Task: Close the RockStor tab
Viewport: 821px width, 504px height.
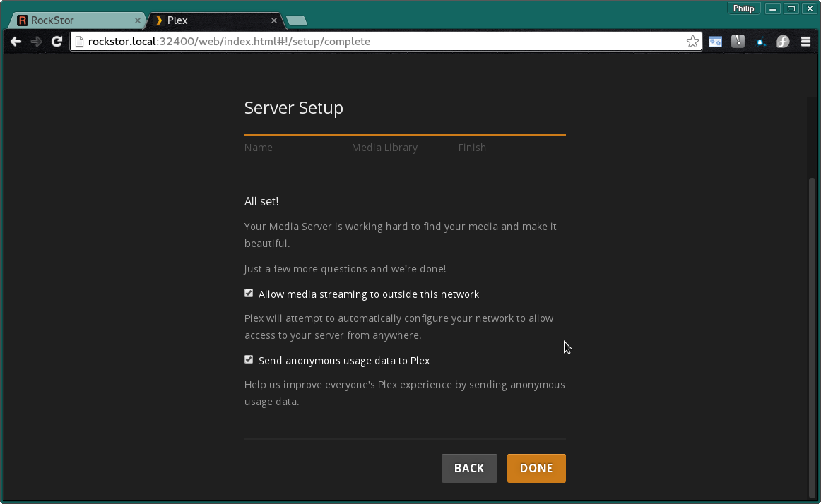Action: pos(137,20)
